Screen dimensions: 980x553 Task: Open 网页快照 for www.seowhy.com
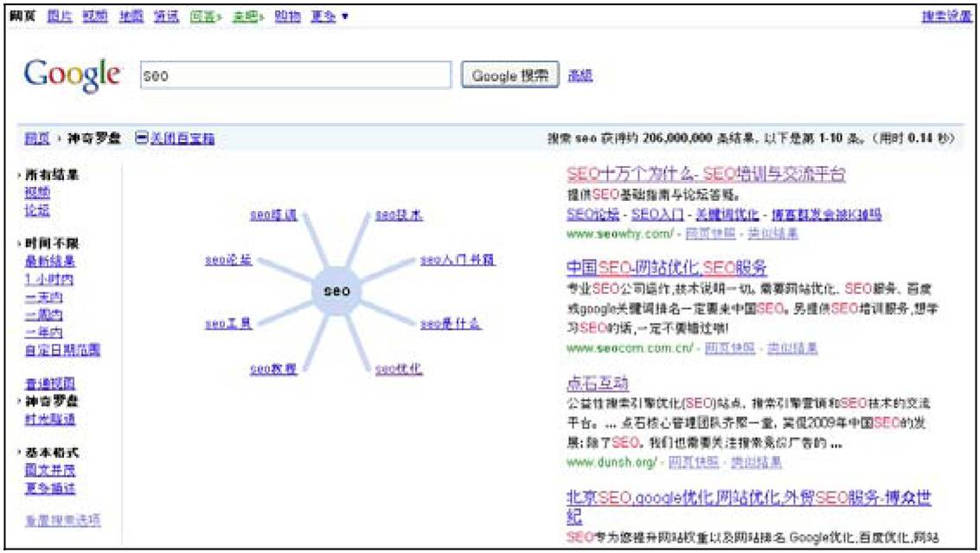pos(710,234)
